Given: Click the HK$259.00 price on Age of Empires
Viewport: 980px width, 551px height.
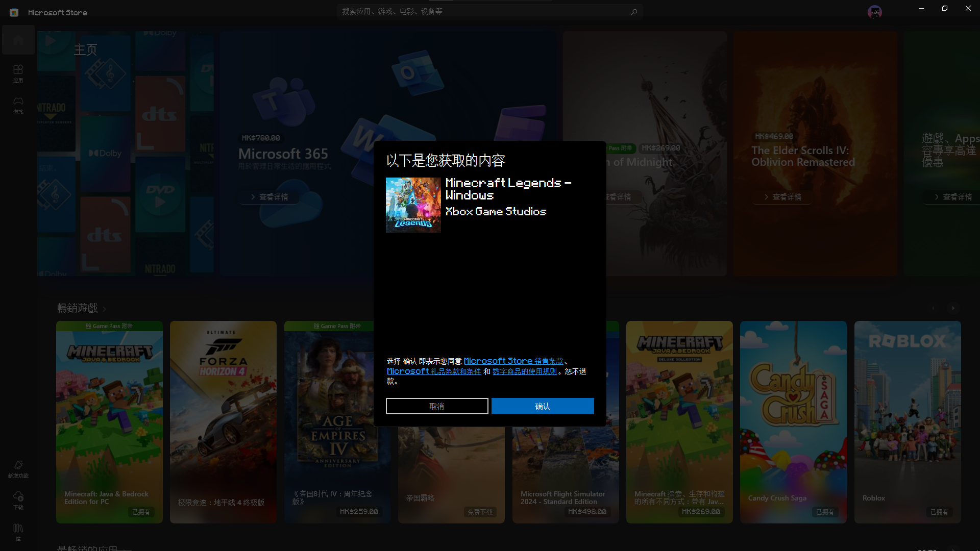Looking at the screenshot, I should coord(359,511).
